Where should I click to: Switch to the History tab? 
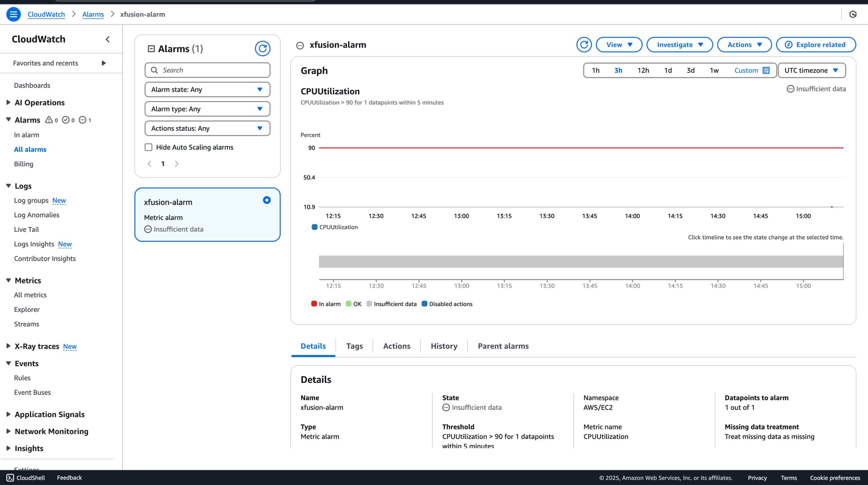click(443, 346)
